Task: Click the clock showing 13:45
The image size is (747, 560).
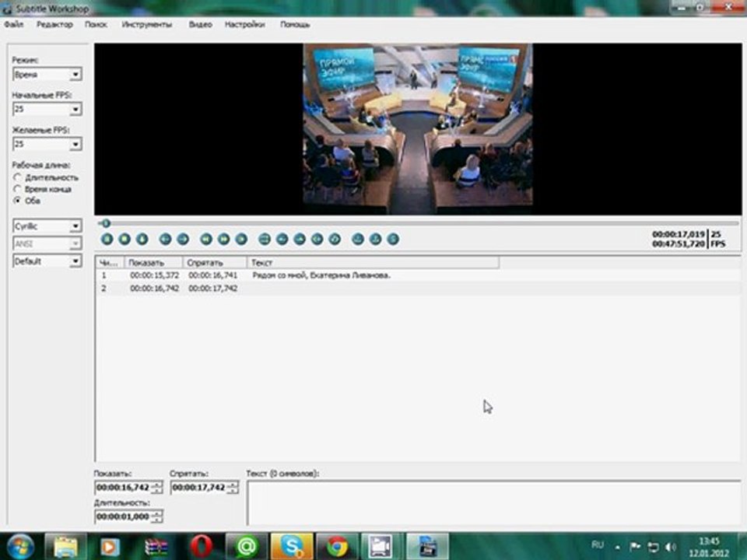Action: 709,541
